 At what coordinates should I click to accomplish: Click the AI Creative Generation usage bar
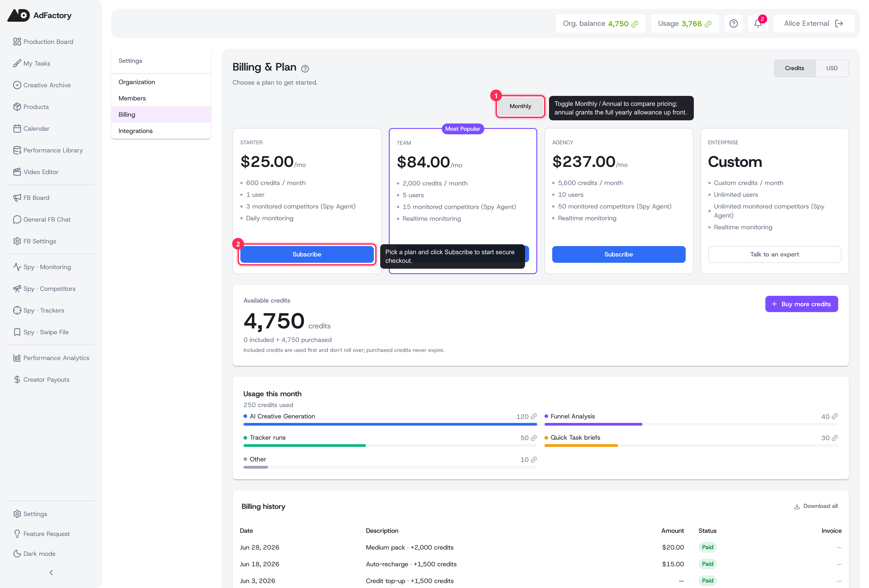click(390, 424)
